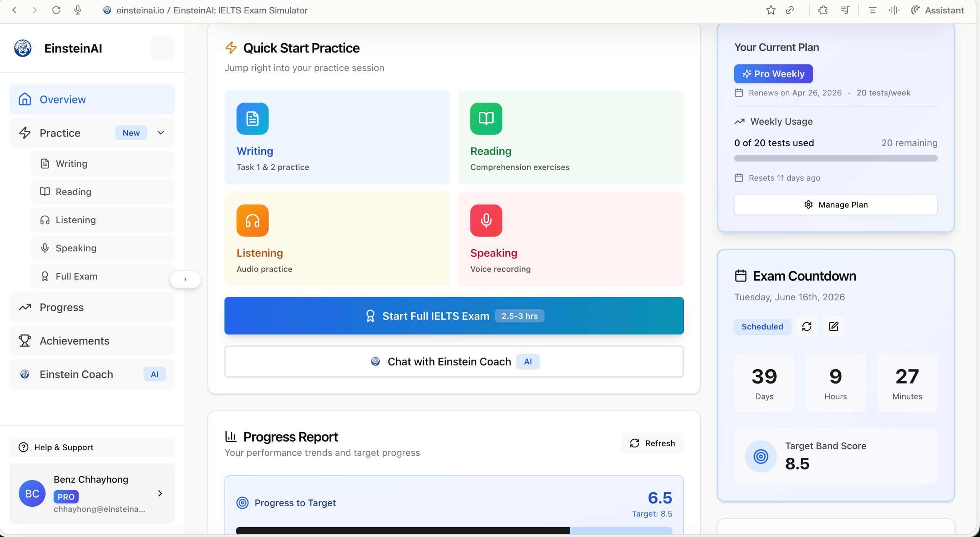Viewport: 980px width, 537px height.
Task: Click the 39 Days countdown tile
Action: pyautogui.click(x=764, y=383)
